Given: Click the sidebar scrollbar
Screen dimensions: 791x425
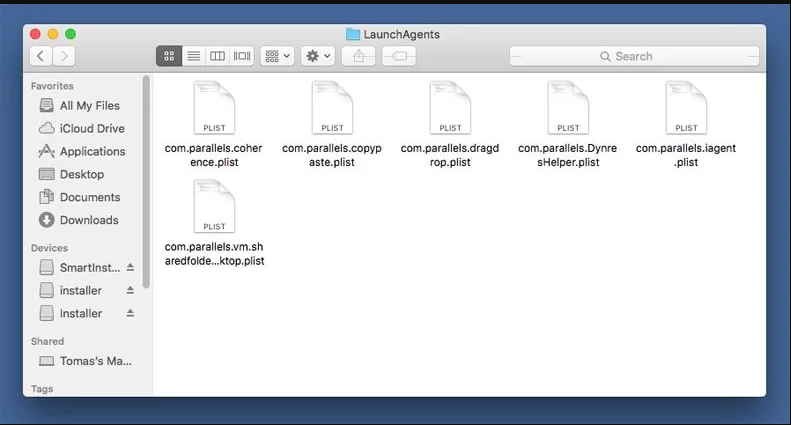Looking at the screenshot, I should (146, 182).
